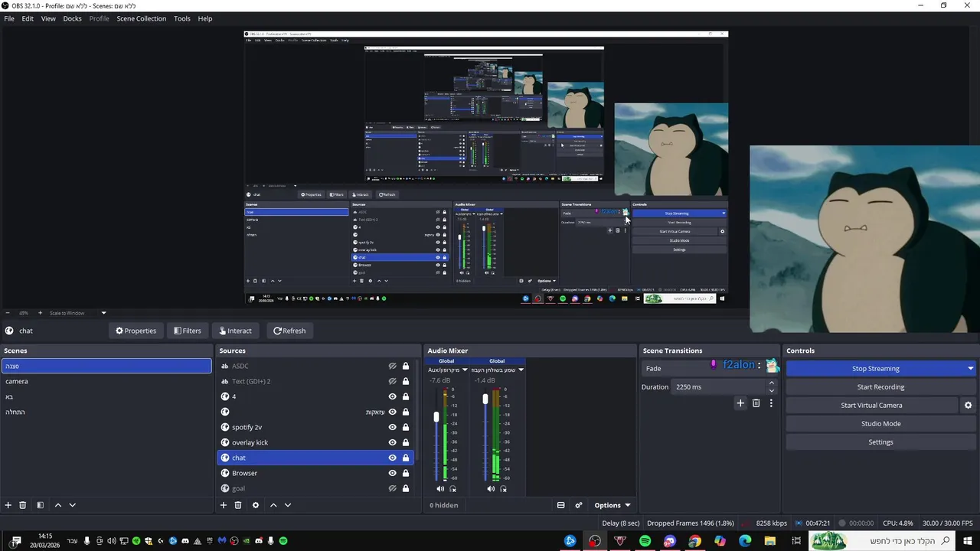Expand the Aux channel dropdown arrow

pos(464,370)
